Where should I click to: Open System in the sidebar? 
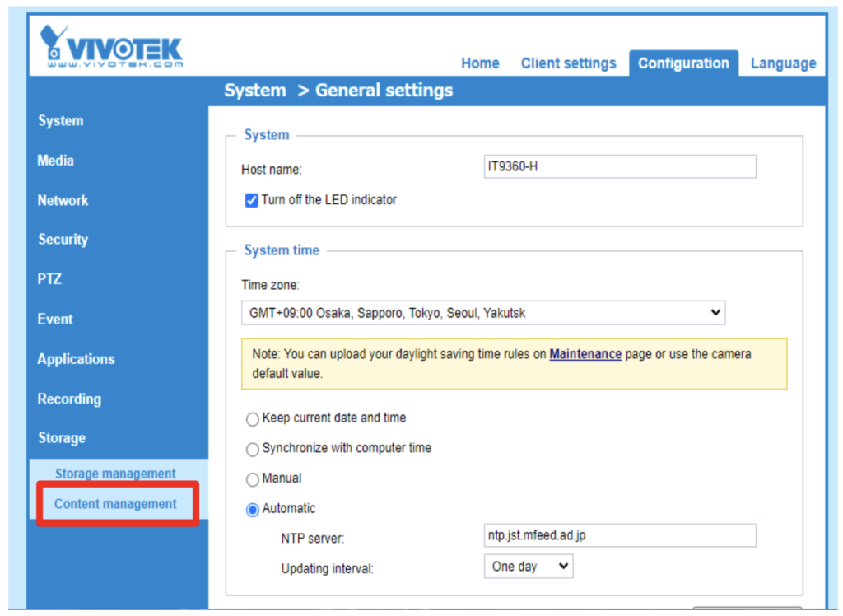[x=61, y=120]
